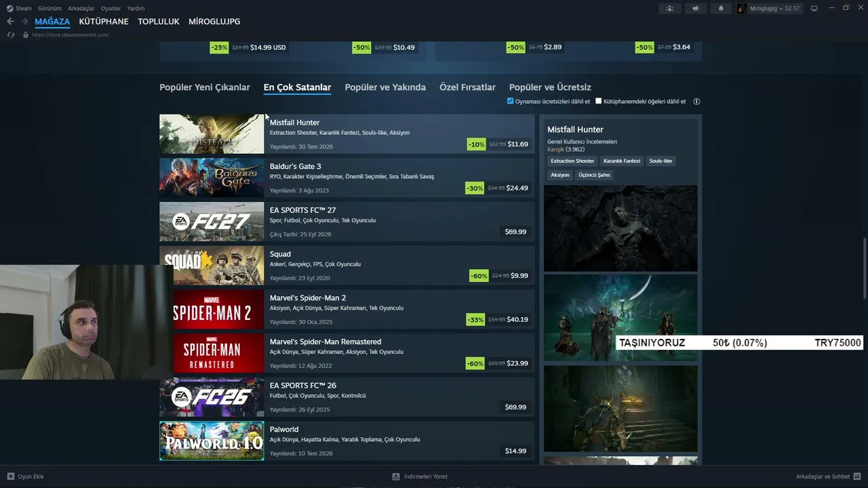Open the EA SPORTS FC 27 list entry
The image size is (868, 488).
(x=347, y=222)
